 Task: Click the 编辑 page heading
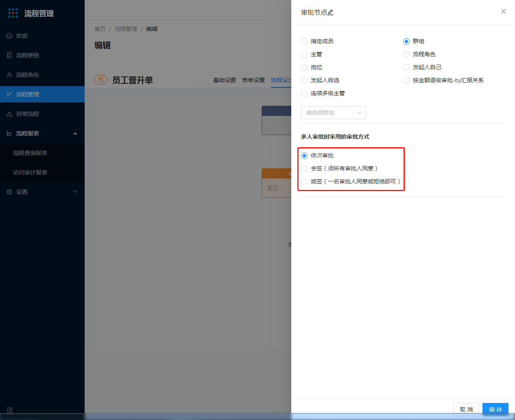point(103,45)
